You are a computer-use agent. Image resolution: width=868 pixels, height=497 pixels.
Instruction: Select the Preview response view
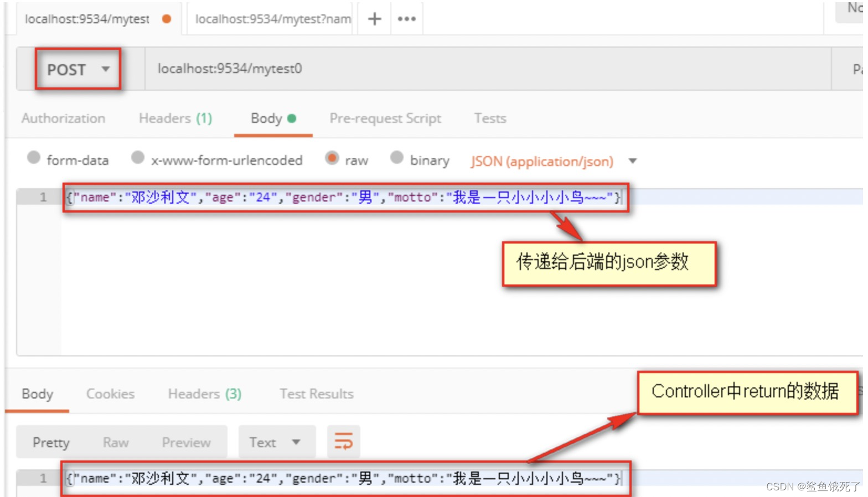coord(186,442)
